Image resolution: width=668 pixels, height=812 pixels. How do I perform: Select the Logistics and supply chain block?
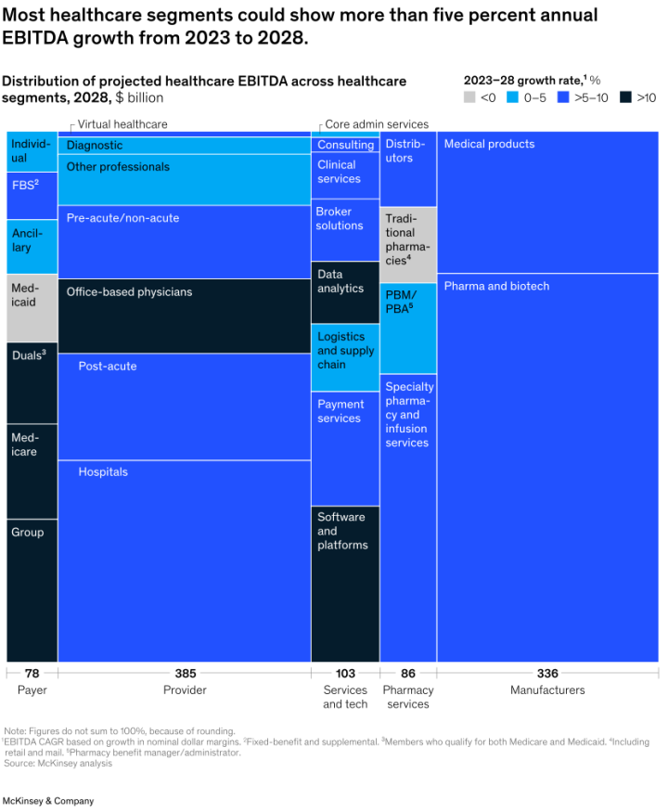click(x=345, y=357)
